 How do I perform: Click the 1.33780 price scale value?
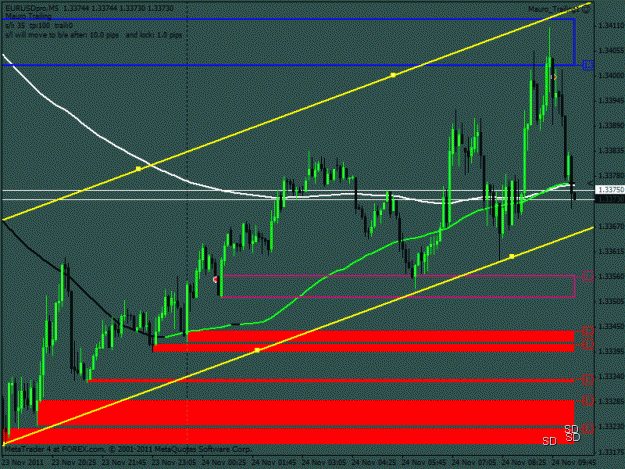coord(611,176)
